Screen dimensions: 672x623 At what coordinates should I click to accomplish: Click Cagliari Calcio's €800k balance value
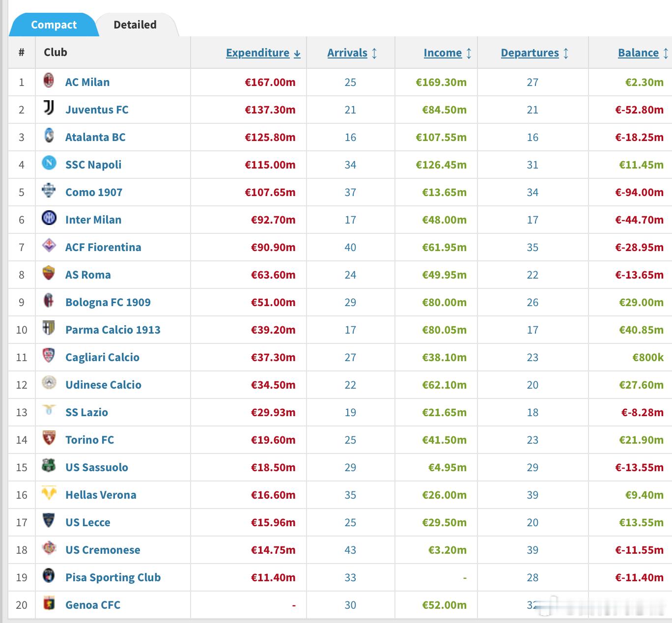coord(648,357)
